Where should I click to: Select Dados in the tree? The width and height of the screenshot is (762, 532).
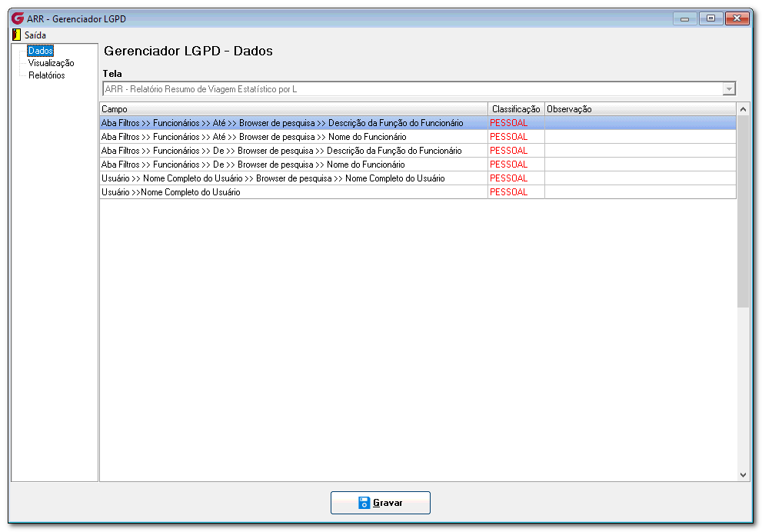coord(40,51)
